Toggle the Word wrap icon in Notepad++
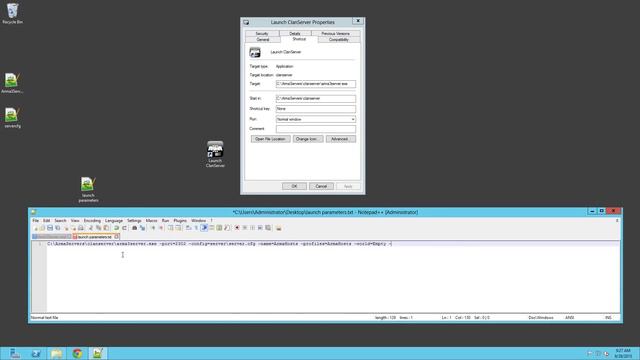Screen dimensions: 640x360 point(189,228)
